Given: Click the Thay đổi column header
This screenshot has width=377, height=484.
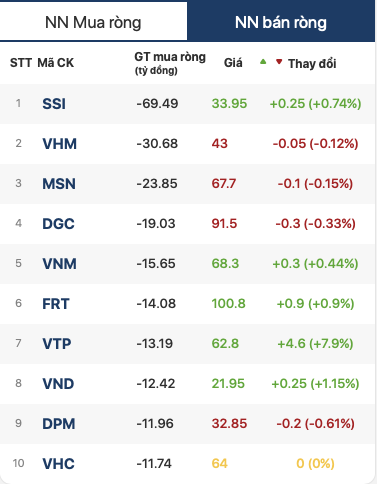Looking at the screenshot, I should pyautogui.click(x=312, y=63).
